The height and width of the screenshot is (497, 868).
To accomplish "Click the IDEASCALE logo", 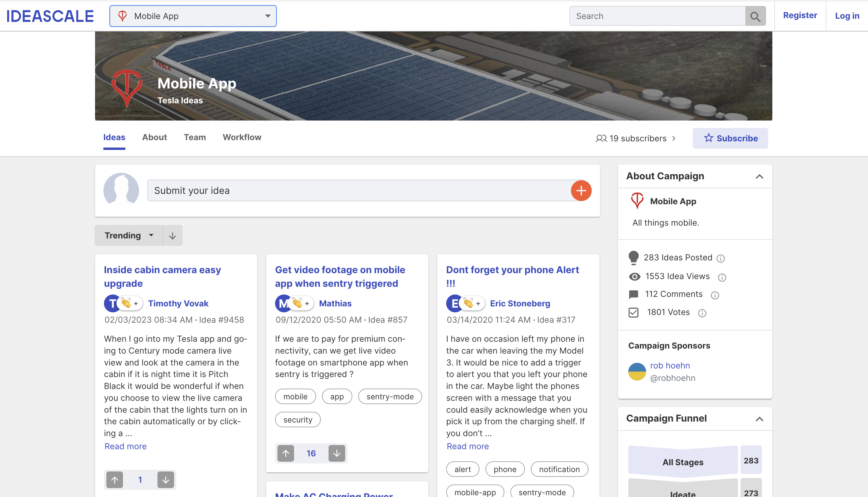I will pos(50,16).
